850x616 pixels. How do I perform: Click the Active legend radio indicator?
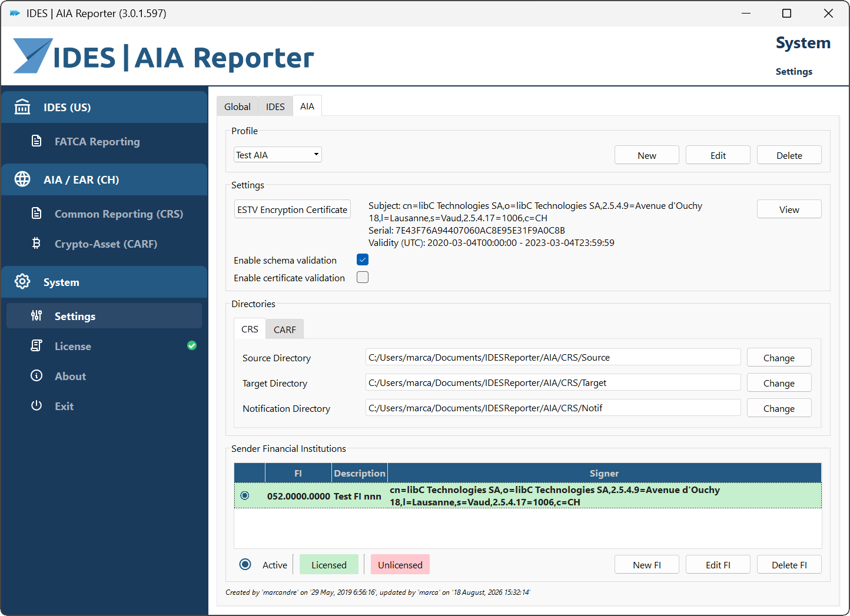click(245, 565)
